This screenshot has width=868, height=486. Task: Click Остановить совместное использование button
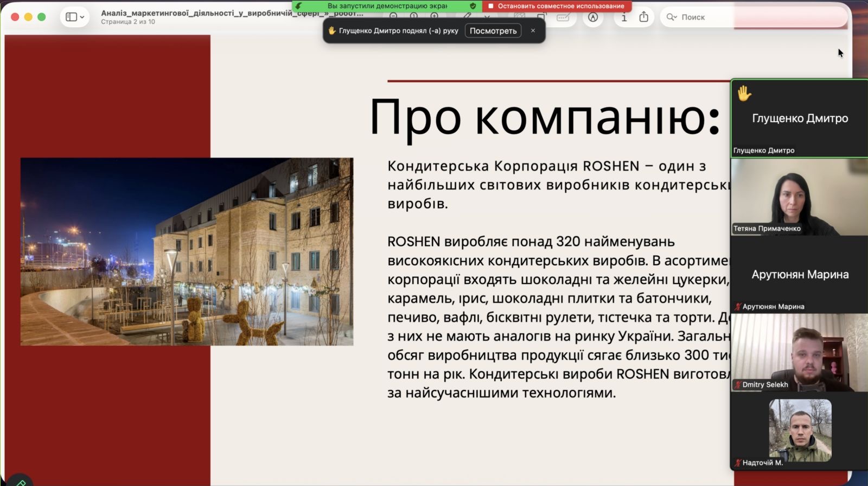click(557, 6)
